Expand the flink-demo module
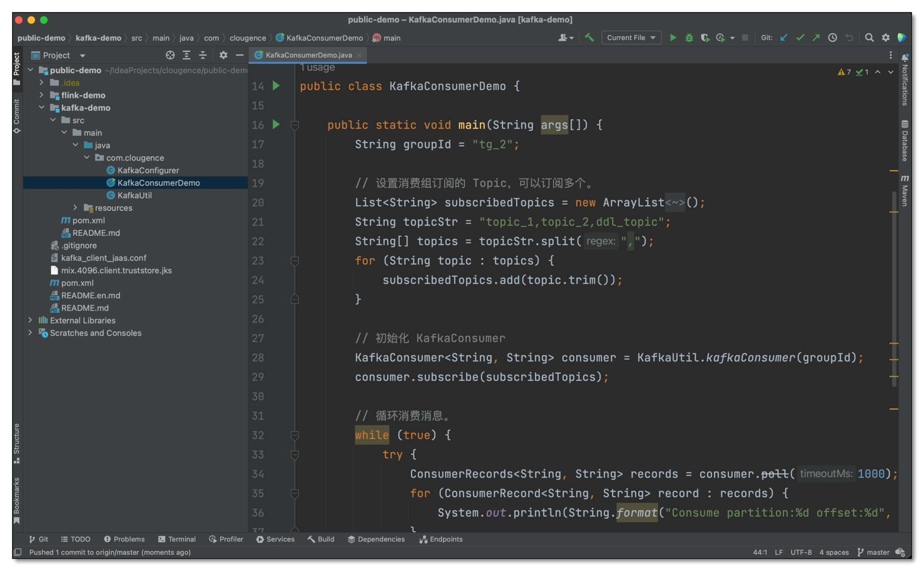This screenshot has width=924, height=571. point(41,95)
